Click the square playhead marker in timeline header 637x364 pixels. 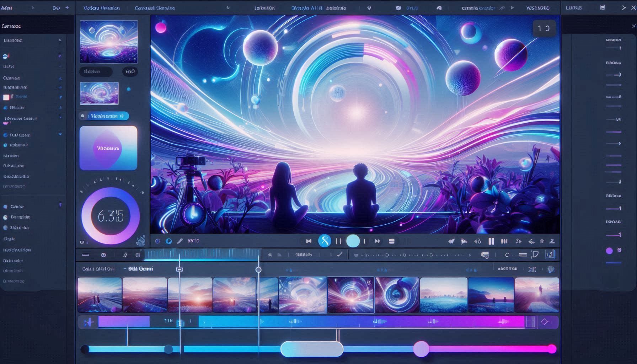pos(180,269)
